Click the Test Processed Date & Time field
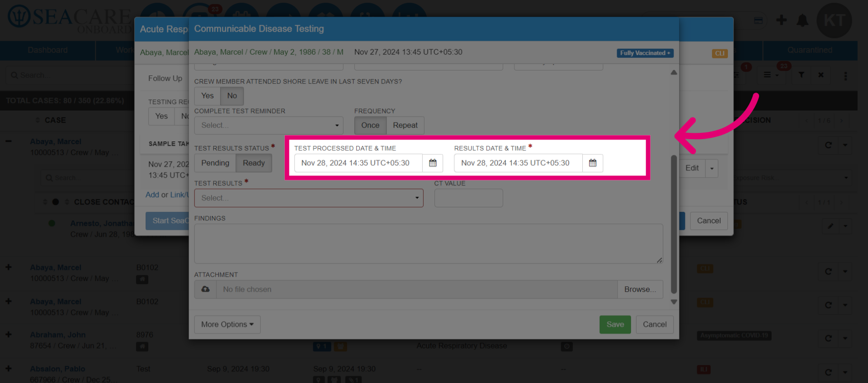 click(x=359, y=163)
